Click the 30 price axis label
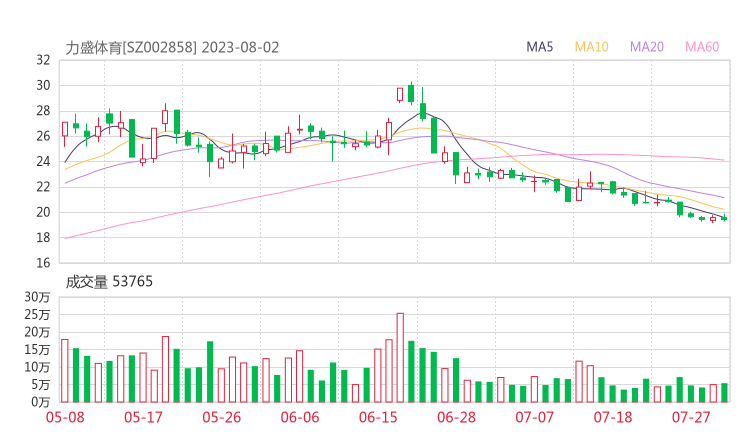Image resolution: width=740 pixels, height=440 pixels. pyautogui.click(x=43, y=85)
